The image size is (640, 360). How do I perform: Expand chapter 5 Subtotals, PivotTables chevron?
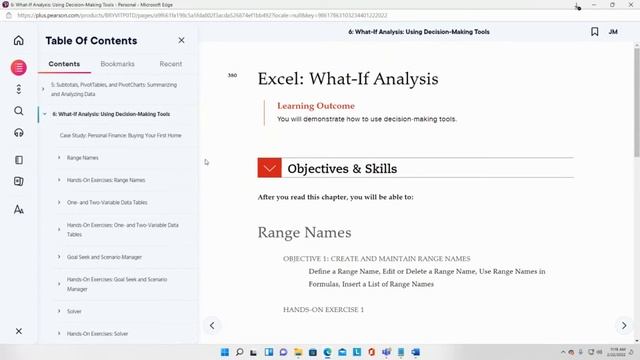43,89
